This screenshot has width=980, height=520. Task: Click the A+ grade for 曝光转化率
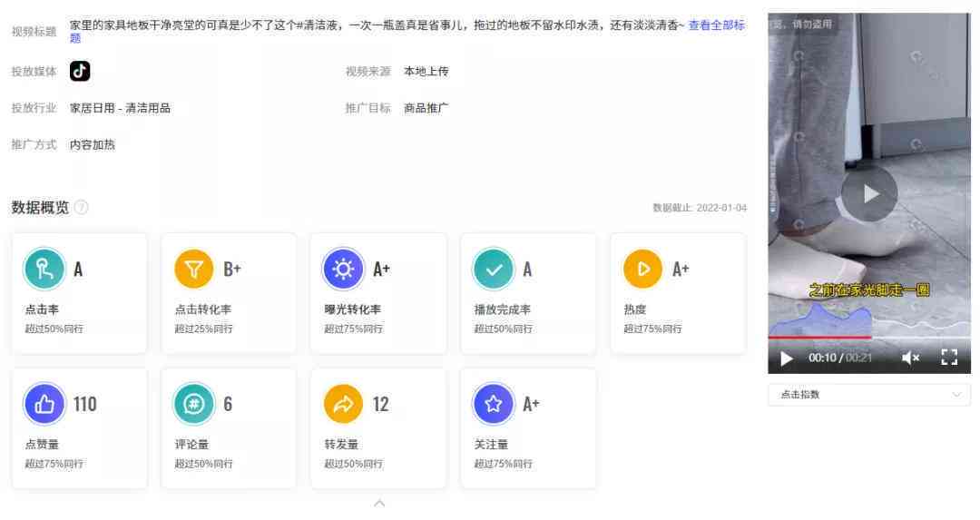(x=381, y=270)
